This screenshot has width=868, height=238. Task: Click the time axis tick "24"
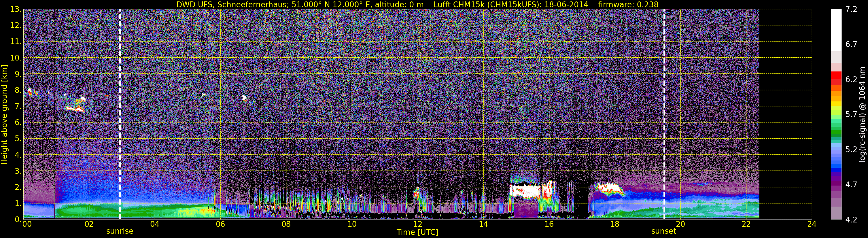[x=812, y=224]
